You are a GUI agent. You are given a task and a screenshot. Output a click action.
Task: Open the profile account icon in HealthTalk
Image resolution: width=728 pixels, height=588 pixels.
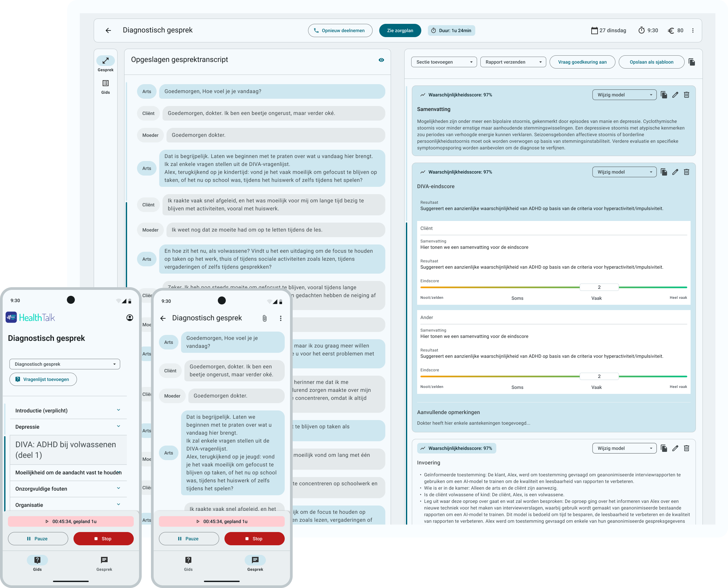pyautogui.click(x=129, y=317)
